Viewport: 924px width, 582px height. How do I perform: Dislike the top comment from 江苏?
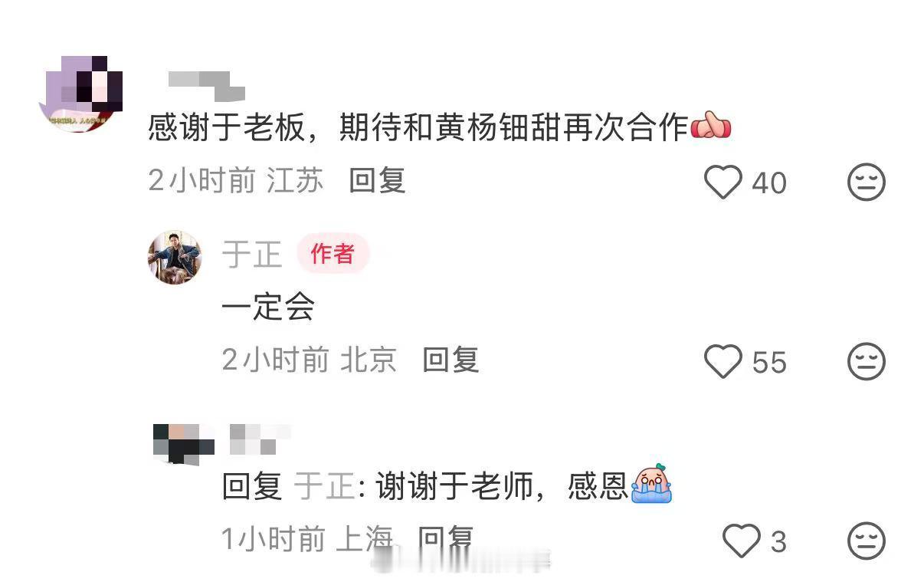(x=867, y=182)
